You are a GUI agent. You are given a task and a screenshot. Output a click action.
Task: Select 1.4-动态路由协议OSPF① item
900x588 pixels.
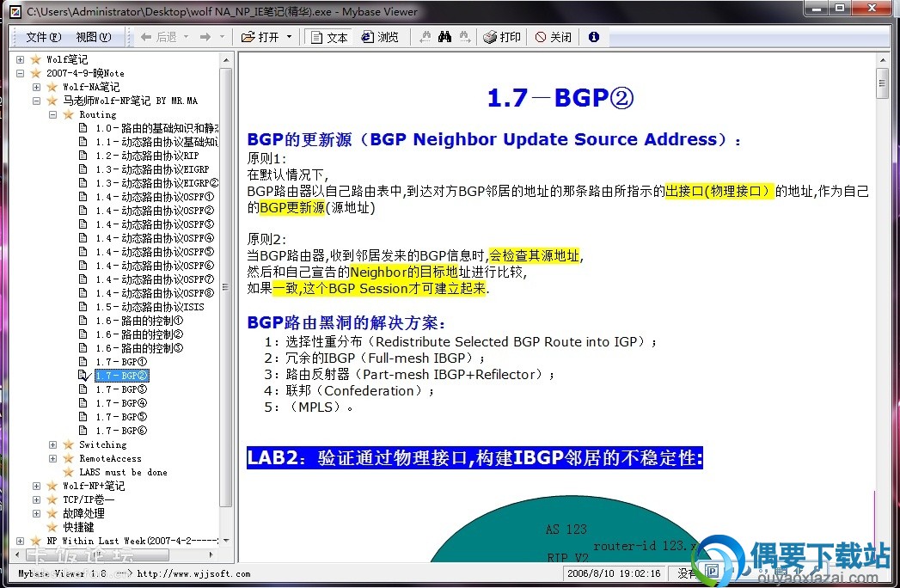[155, 197]
